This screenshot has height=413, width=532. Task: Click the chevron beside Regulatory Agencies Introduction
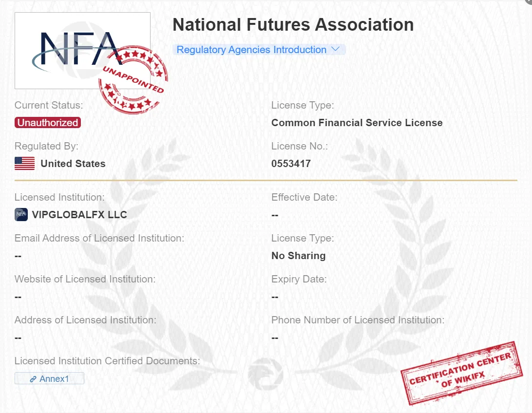(335, 49)
